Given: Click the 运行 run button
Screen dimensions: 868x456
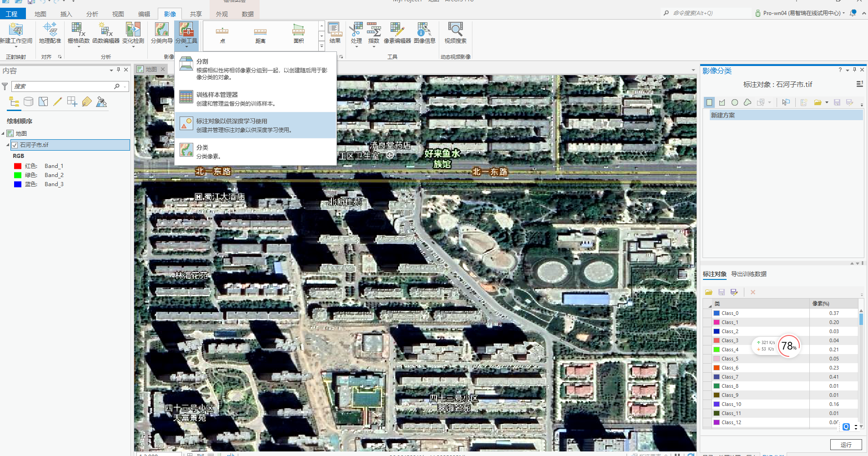Looking at the screenshot, I should tap(846, 445).
